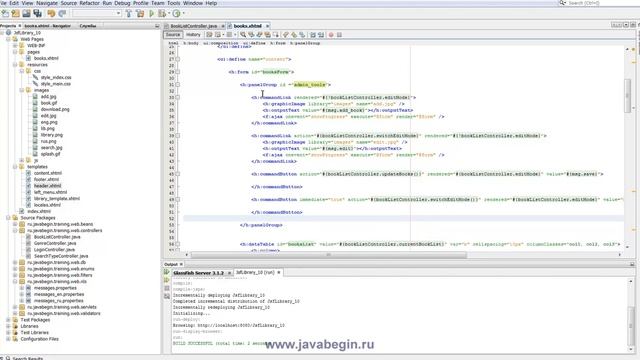Toggle code fold at line 27 ui:define
This screenshot has height=360, width=640.
pos(178,59)
